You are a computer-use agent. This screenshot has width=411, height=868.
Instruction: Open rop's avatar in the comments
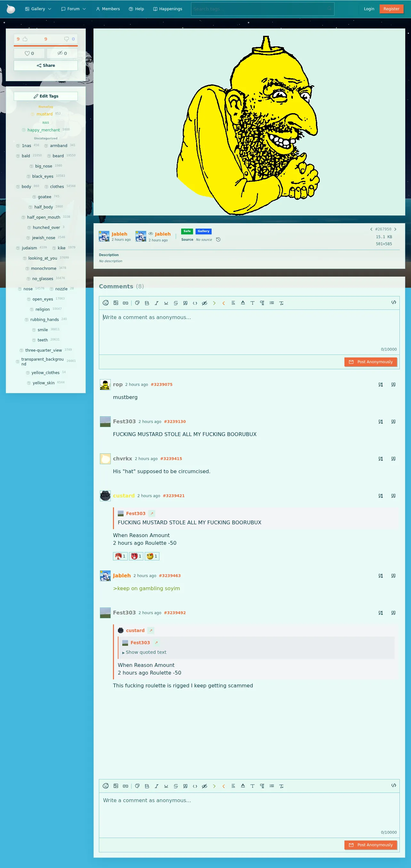coord(105,385)
